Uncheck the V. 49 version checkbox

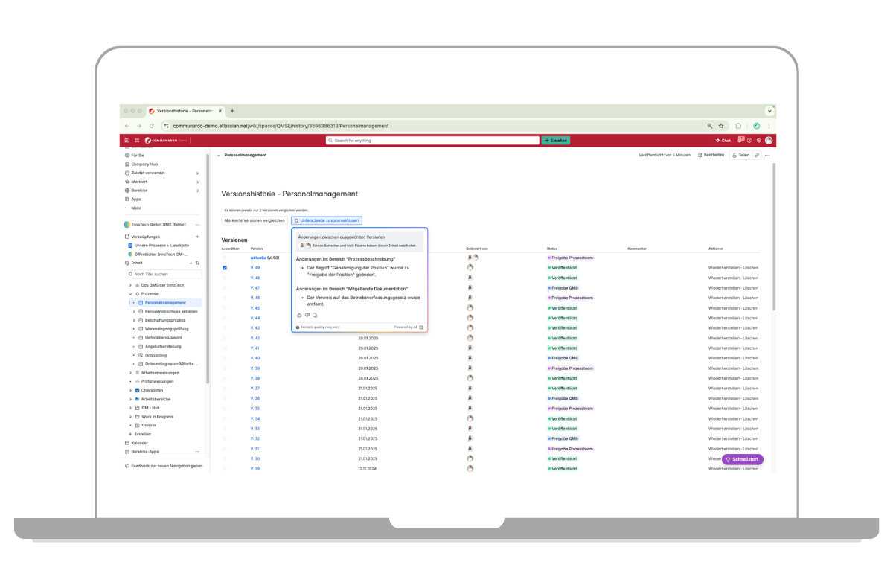(x=225, y=267)
